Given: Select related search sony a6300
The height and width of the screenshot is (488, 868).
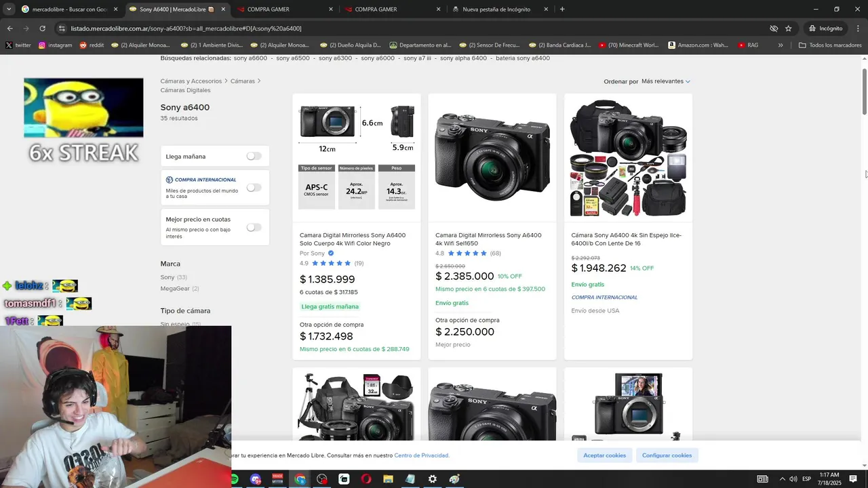Looking at the screenshot, I should pos(335,58).
